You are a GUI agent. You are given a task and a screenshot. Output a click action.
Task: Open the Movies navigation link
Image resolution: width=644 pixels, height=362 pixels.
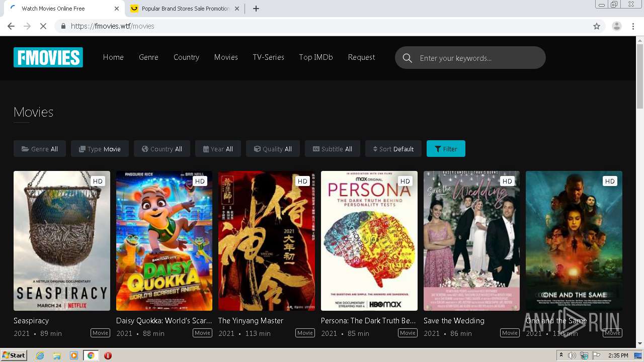coord(226,57)
